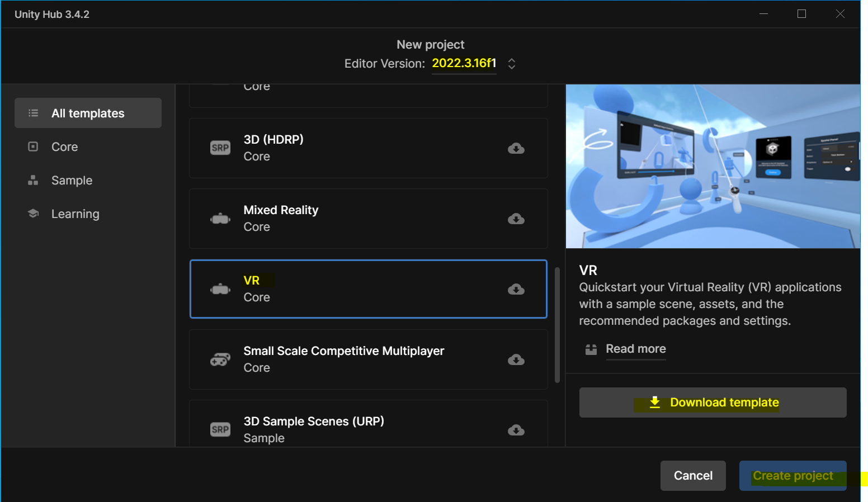Filter templates by Sample
The width and height of the screenshot is (868, 502).
click(72, 180)
